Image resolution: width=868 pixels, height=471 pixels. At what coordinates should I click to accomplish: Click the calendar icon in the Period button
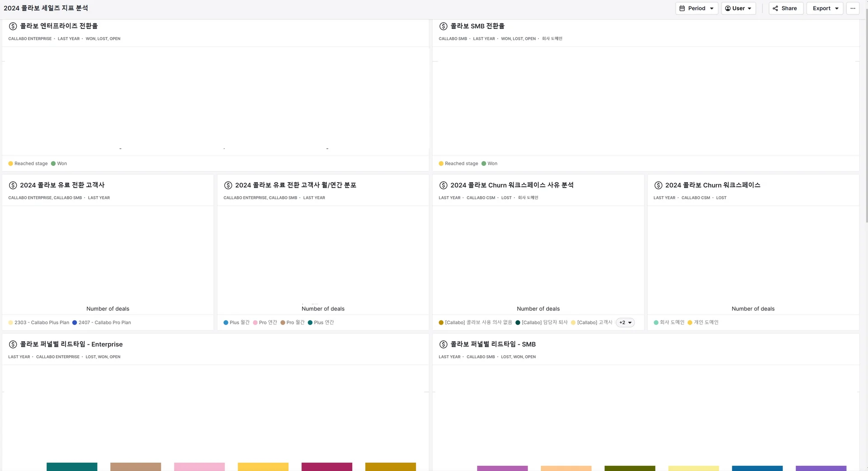(683, 8)
